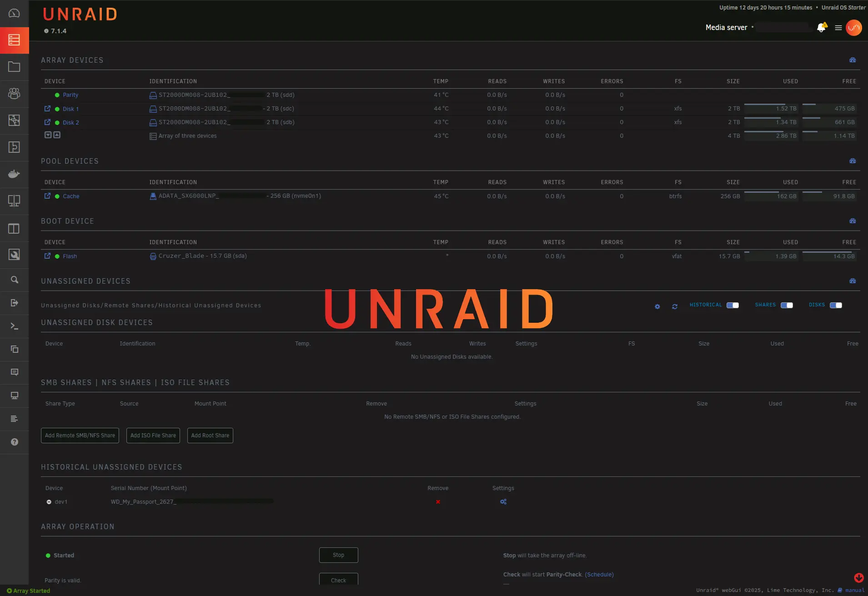This screenshot has width=868, height=596.
Task: Open the Tools wrench icon in sidebar
Action: point(14,255)
